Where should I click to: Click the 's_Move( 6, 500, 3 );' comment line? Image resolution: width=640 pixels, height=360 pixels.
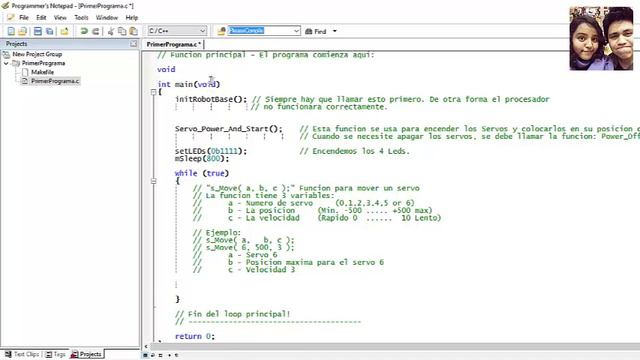pos(243,247)
